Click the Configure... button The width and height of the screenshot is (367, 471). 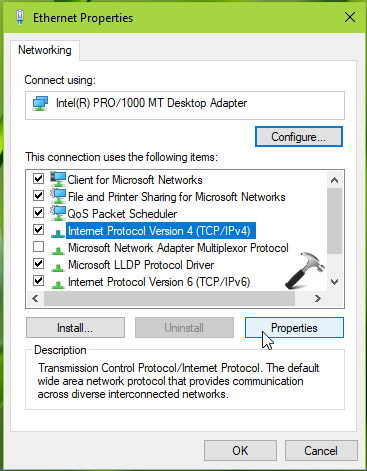point(299,137)
